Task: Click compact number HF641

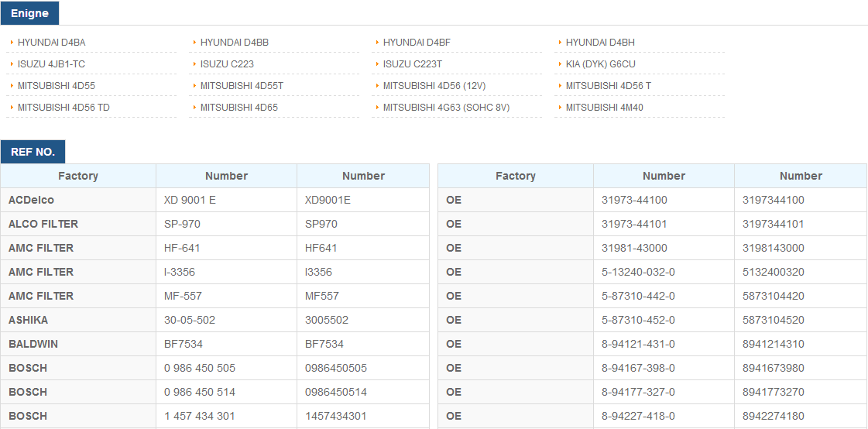Action: [321, 248]
